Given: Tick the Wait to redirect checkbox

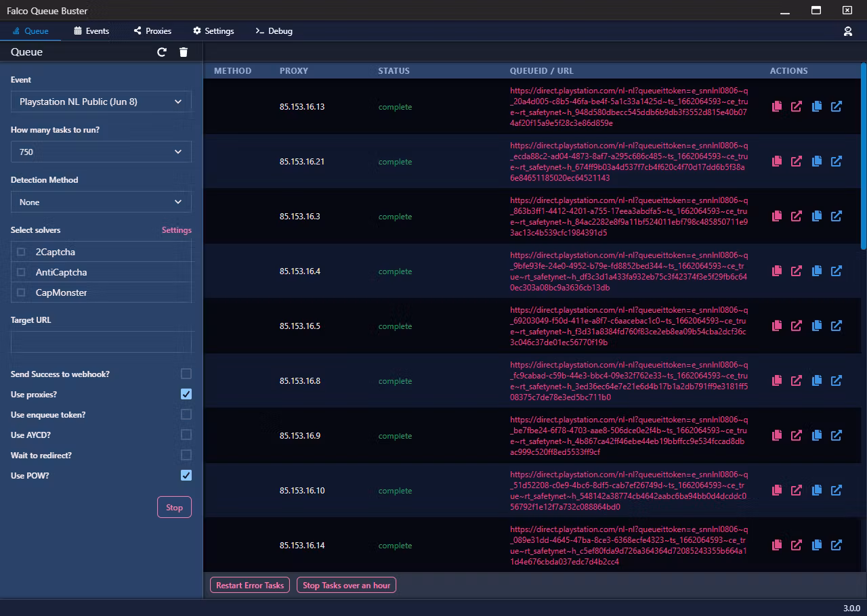Looking at the screenshot, I should coord(186,455).
